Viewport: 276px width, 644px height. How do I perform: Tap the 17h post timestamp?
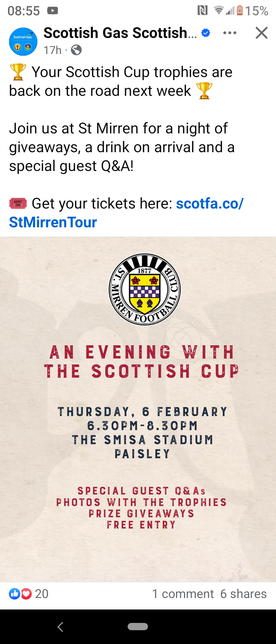point(53,50)
